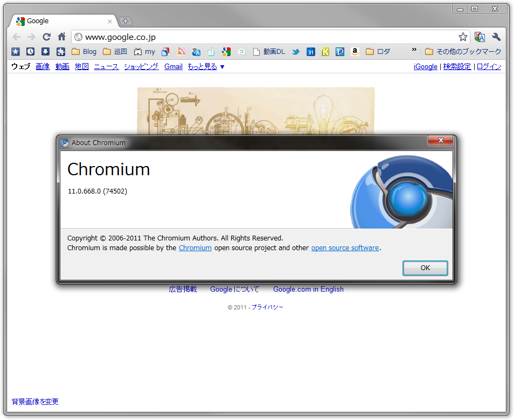Open the RSS feed bookmark icon

point(181,52)
